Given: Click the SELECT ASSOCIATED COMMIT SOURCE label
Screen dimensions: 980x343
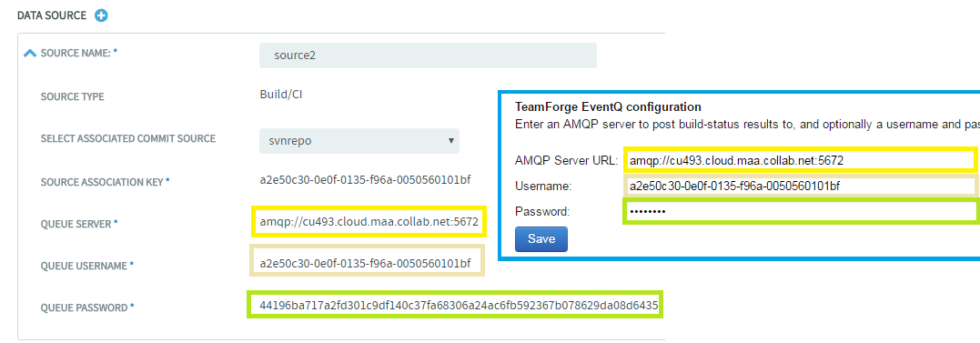Looking at the screenshot, I should point(128,138).
